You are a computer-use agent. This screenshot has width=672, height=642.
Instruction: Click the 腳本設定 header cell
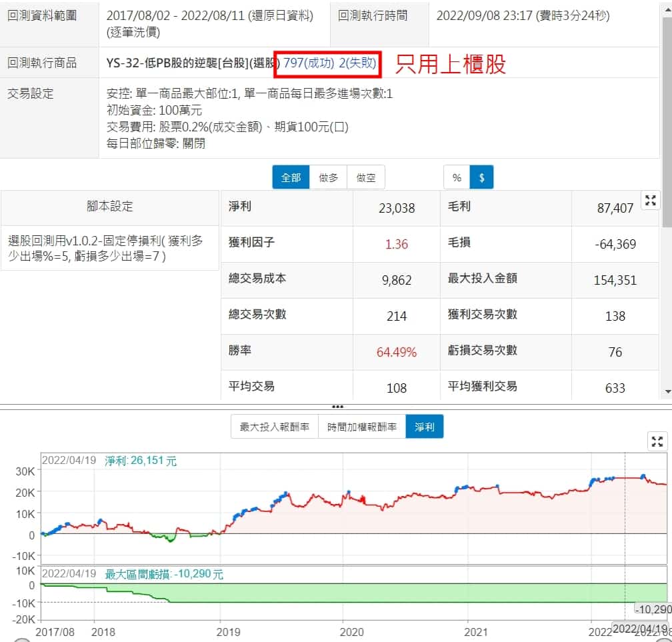(110, 207)
